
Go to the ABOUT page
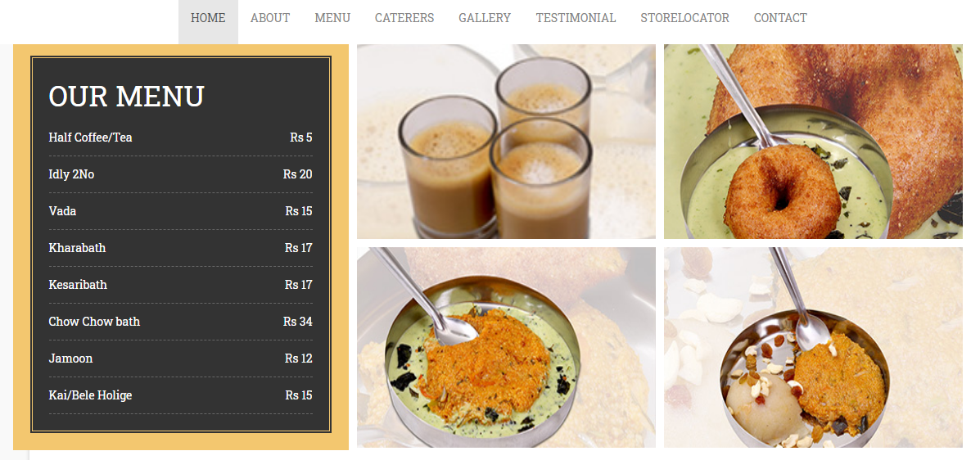[270, 19]
